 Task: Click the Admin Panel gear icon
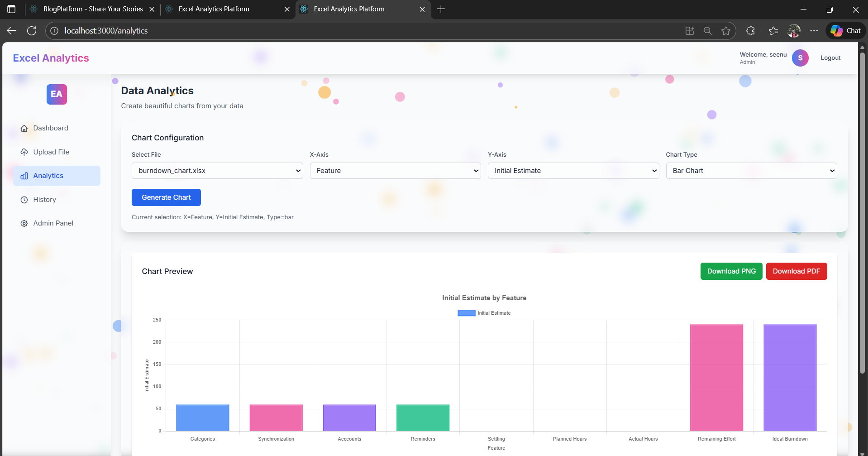[x=24, y=223]
